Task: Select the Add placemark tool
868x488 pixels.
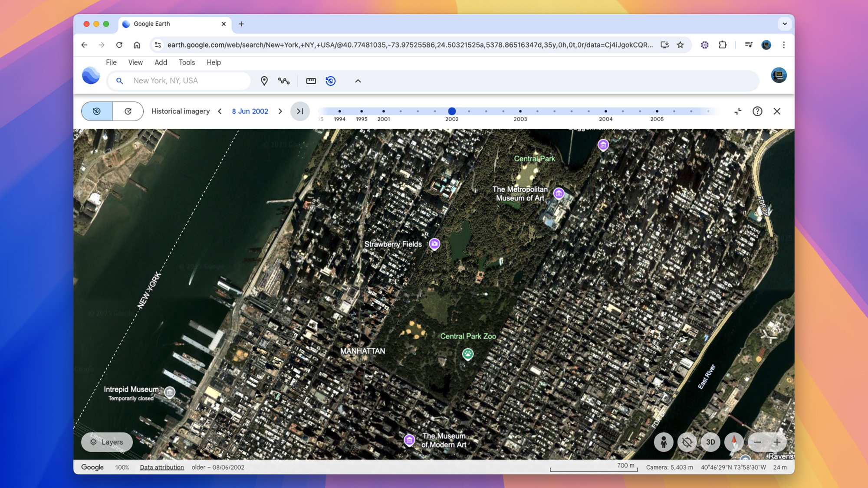Action: [264, 81]
